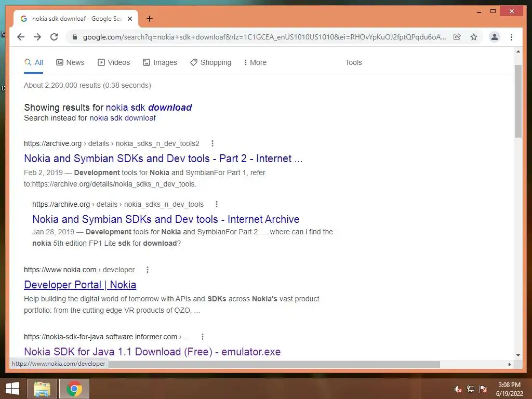Open Chrome three-dot menu
This screenshot has height=399, width=532.
pyautogui.click(x=511, y=37)
